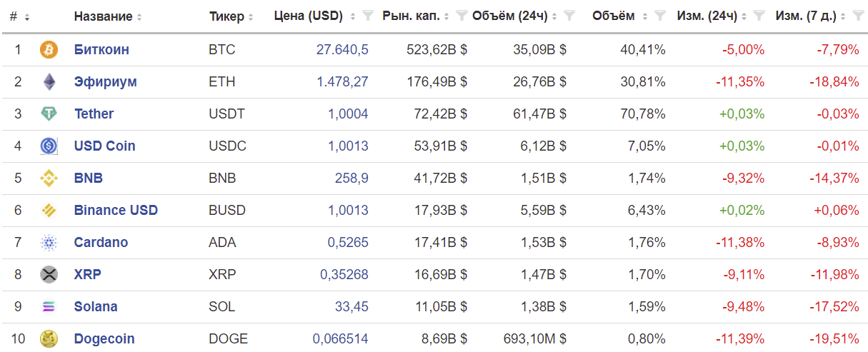This screenshot has width=868, height=352.
Task: Click the USD Coin logo icon
Action: point(49,146)
